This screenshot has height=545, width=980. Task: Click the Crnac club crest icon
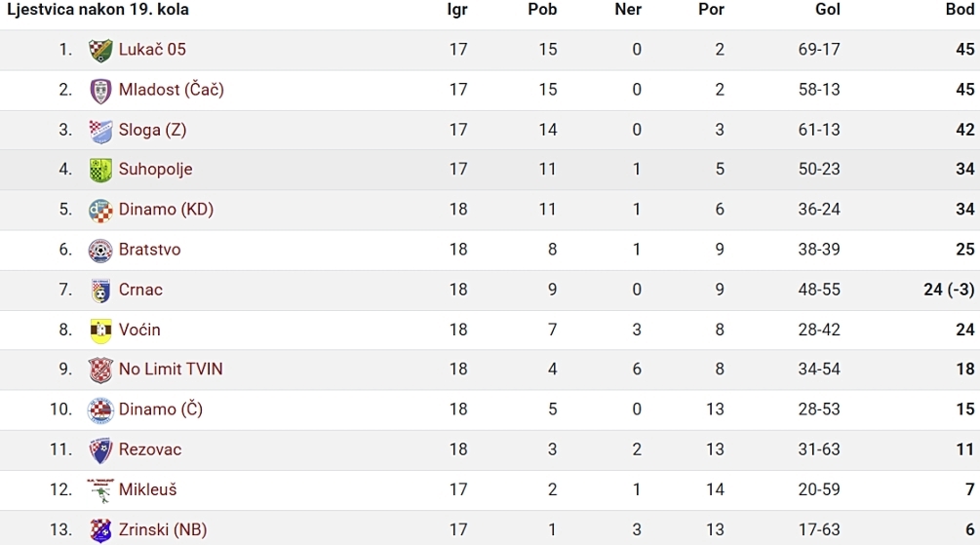100,291
